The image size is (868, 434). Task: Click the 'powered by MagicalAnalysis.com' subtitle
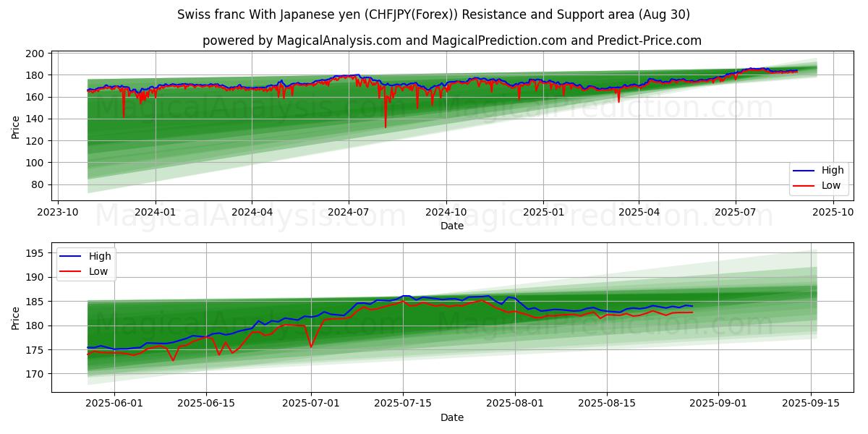click(x=451, y=41)
